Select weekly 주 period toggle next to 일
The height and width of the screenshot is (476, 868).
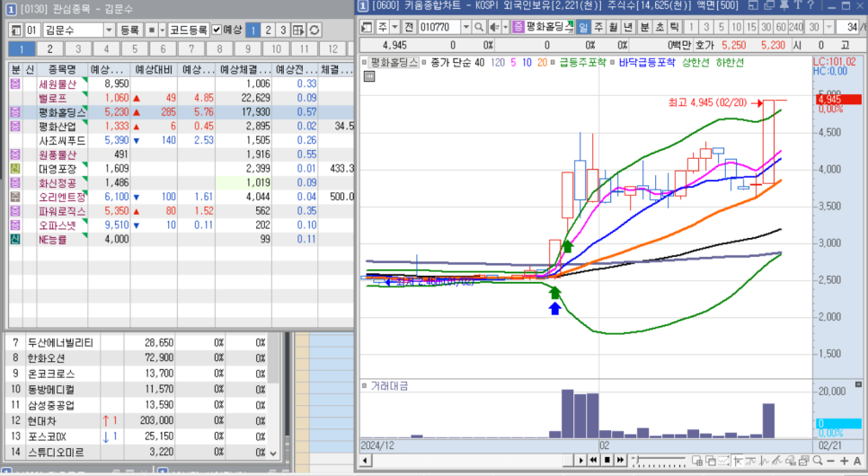point(598,27)
